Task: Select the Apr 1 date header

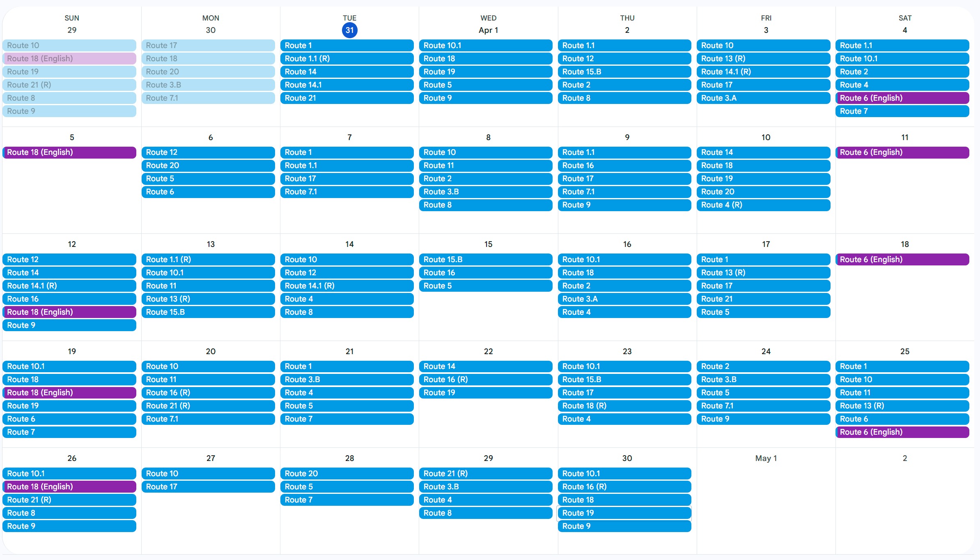Action: (488, 30)
